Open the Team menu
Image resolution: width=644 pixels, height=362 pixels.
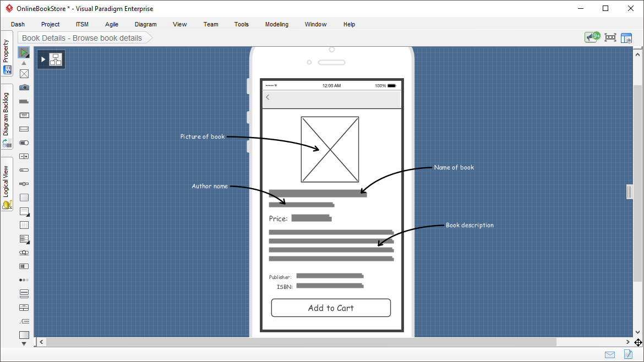pyautogui.click(x=211, y=24)
